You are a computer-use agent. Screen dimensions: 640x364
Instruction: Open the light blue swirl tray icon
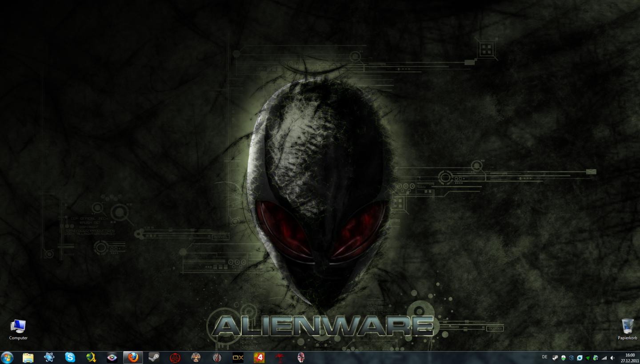coord(580,358)
